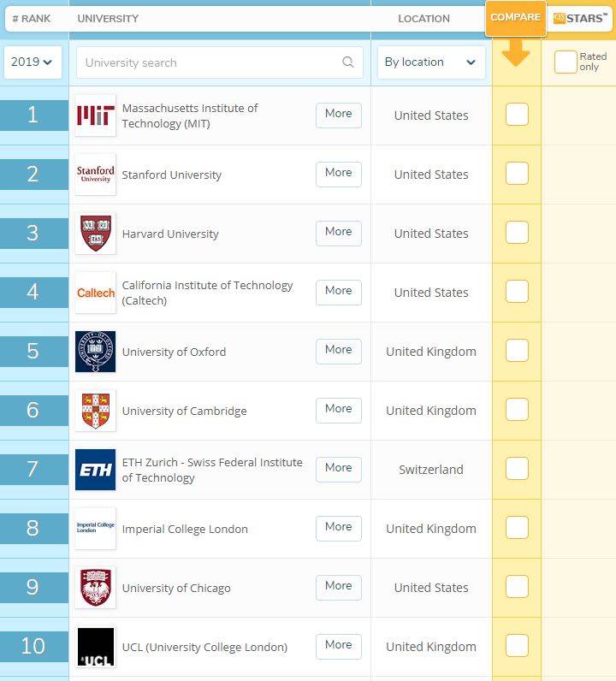The image size is (616, 681).
Task: Click the Caltech logo icon
Action: coord(95,293)
